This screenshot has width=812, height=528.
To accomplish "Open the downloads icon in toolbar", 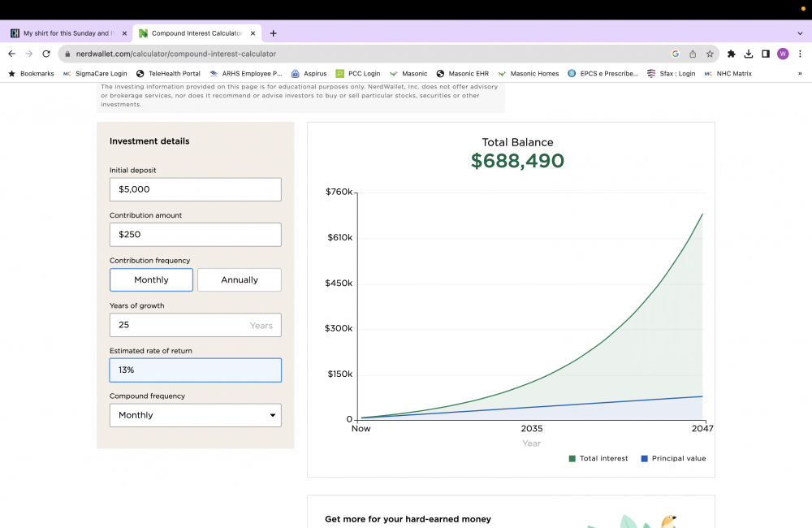I will [748, 54].
